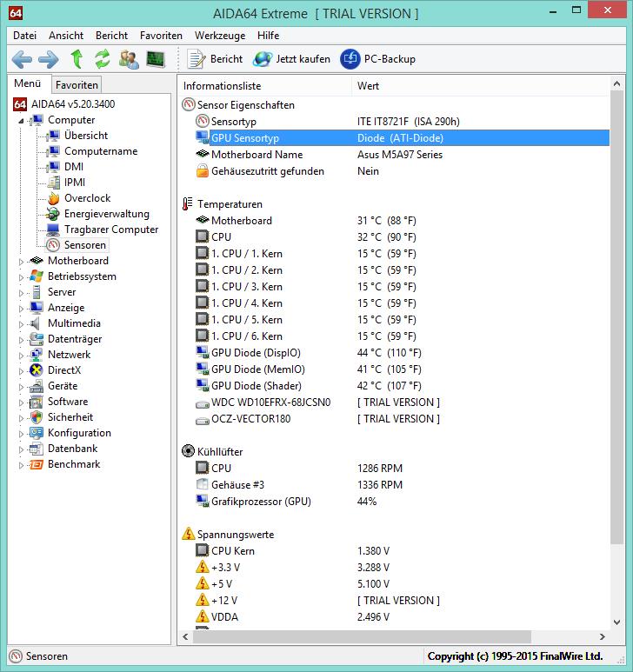This screenshot has width=633, height=672.
Task: Click the Sicherheit shield icon
Action: point(37,417)
